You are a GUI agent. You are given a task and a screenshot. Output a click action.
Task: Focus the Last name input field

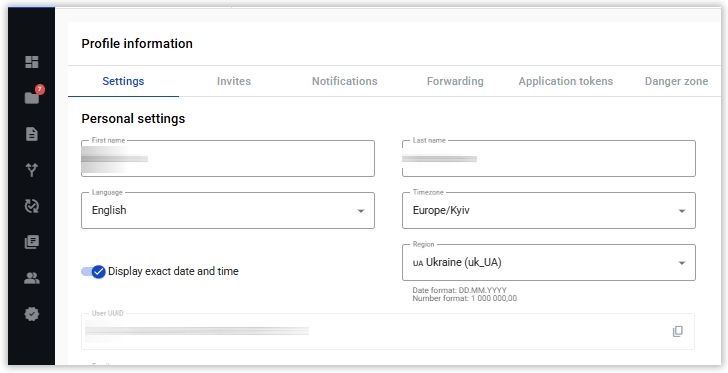(x=549, y=158)
